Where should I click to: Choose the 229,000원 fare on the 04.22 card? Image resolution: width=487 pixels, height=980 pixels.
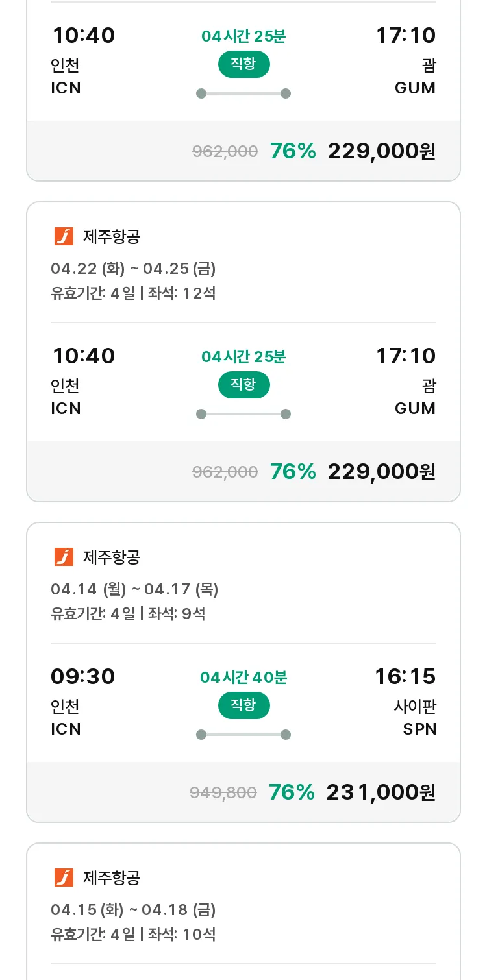point(381,472)
